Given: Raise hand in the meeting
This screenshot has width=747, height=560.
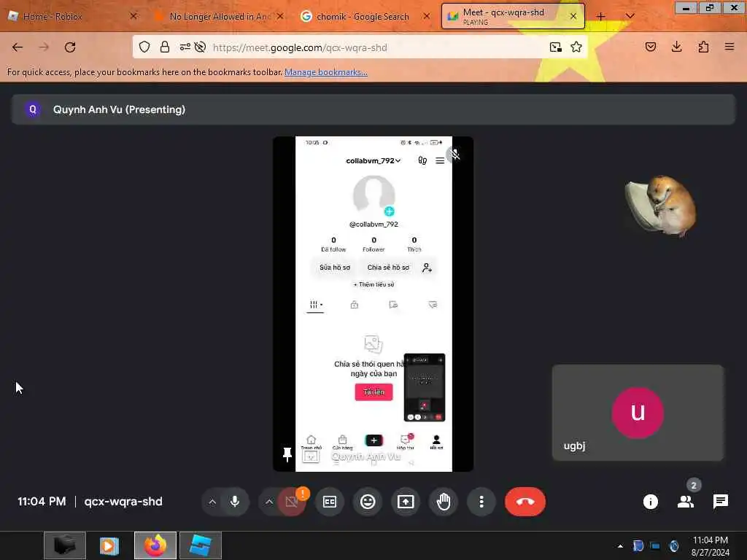Looking at the screenshot, I should pyautogui.click(x=444, y=502).
